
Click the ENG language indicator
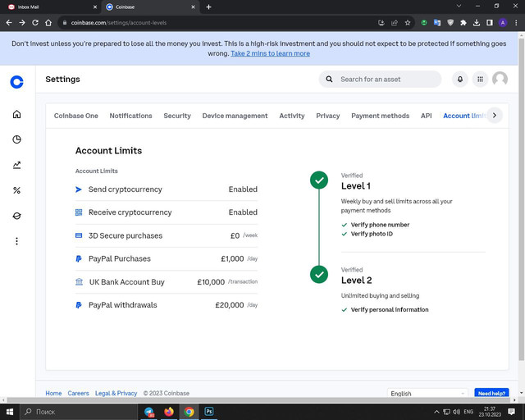tap(468, 412)
